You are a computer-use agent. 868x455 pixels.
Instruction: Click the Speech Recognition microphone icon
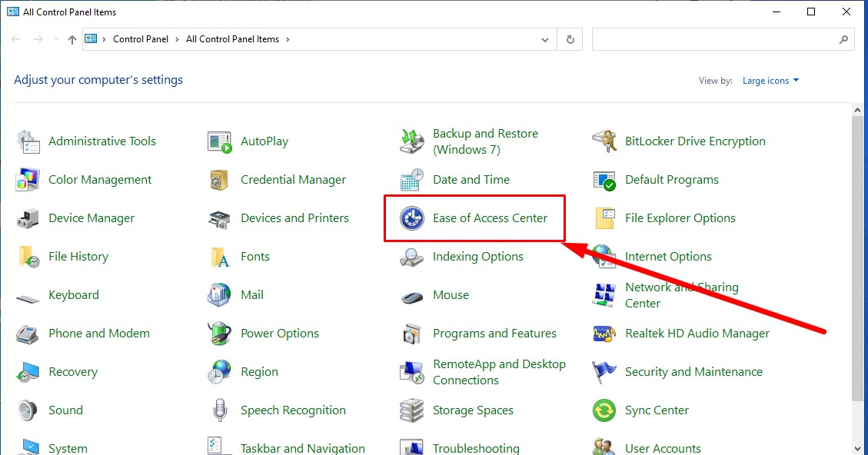pos(220,410)
